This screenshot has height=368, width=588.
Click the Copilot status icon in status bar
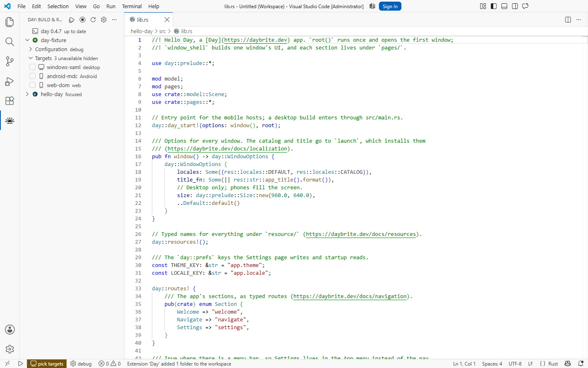568,364
